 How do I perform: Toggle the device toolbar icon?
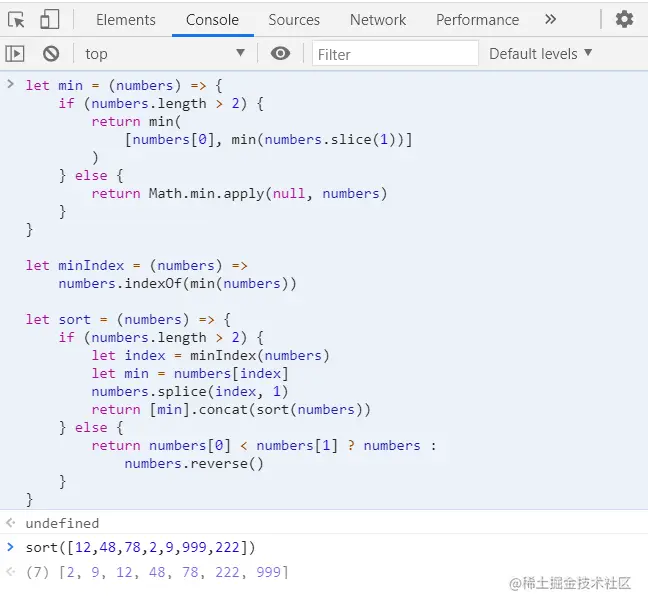50,19
